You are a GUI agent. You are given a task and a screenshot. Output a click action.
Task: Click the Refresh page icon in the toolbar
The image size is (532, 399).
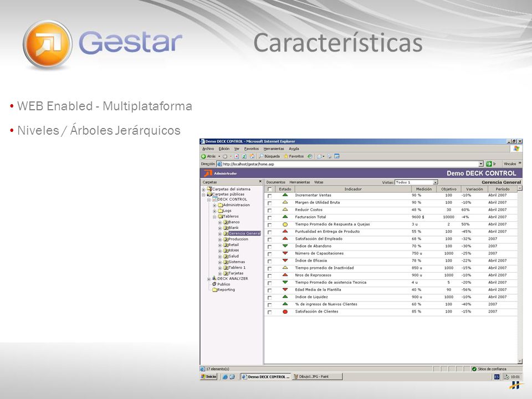244,156
